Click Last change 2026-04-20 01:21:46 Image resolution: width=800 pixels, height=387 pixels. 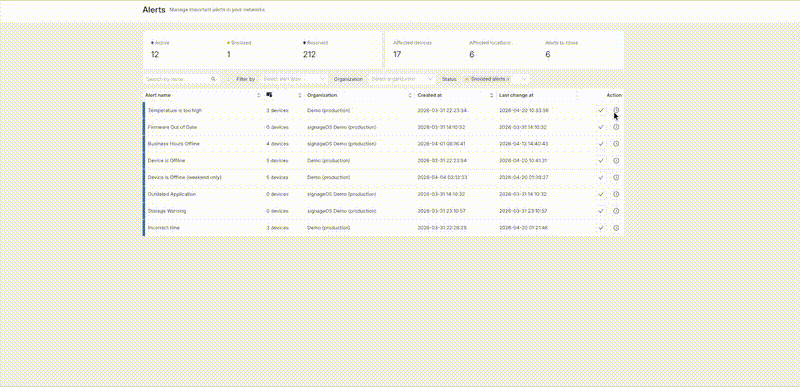coord(523,228)
